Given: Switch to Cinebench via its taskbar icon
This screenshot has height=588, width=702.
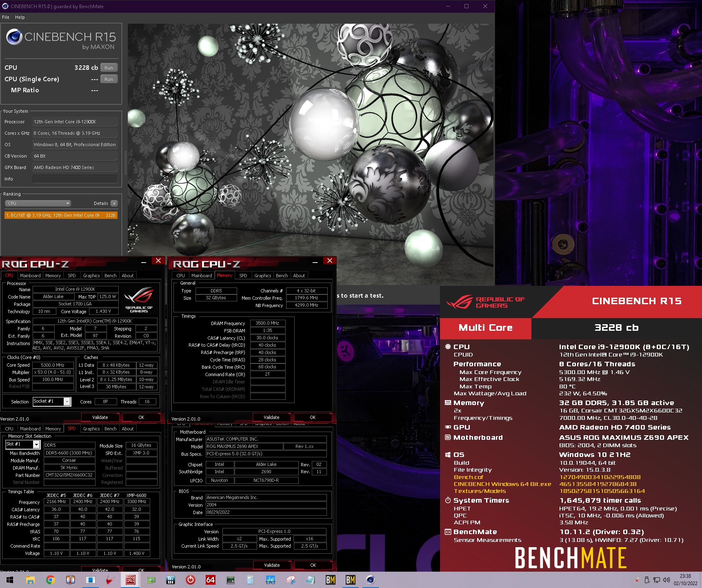Looking at the screenshot, I should coord(371,580).
